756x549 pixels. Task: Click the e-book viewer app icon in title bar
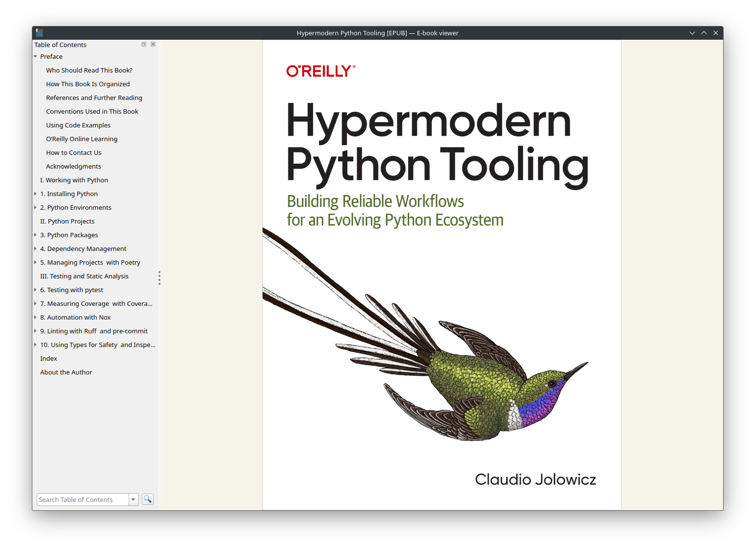[x=39, y=33]
